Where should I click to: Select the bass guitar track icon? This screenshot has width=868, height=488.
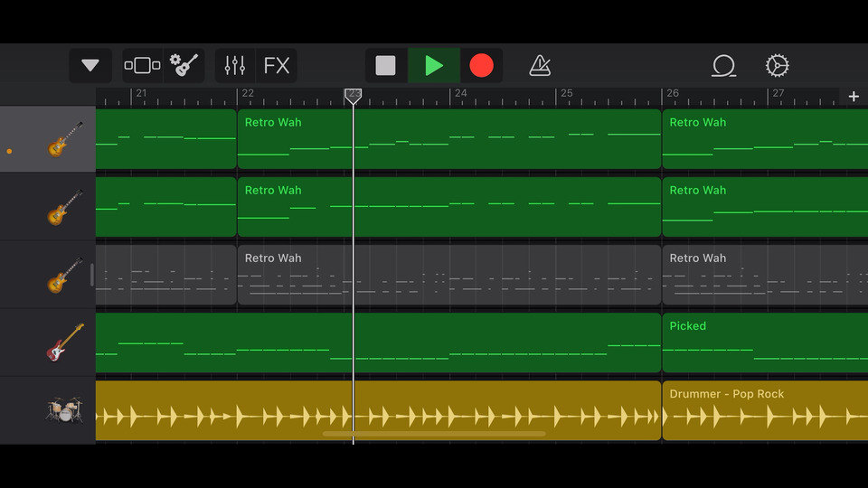[65, 343]
